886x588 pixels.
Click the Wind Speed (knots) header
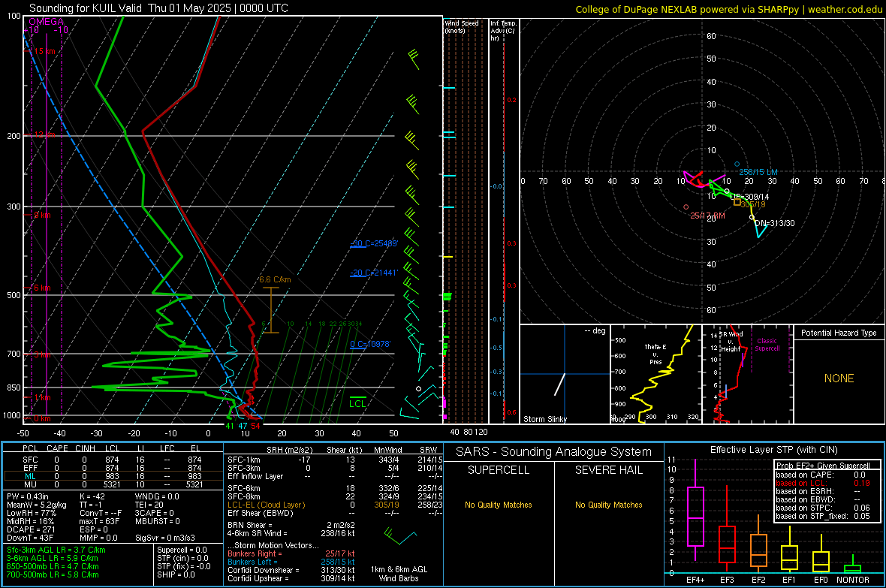(x=462, y=26)
